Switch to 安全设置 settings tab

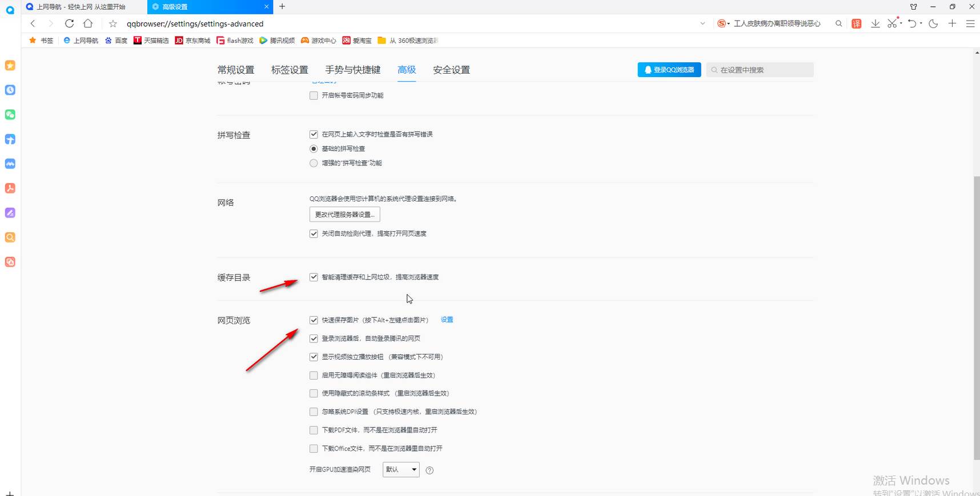451,70
